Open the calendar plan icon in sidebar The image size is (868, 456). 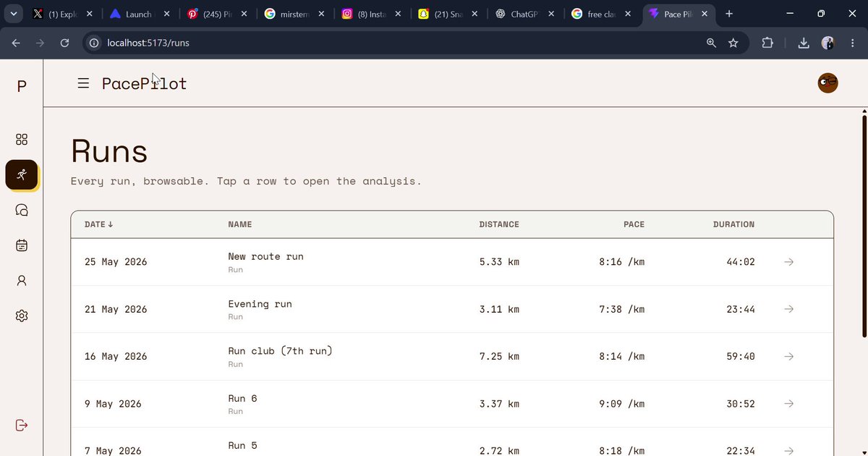22,245
